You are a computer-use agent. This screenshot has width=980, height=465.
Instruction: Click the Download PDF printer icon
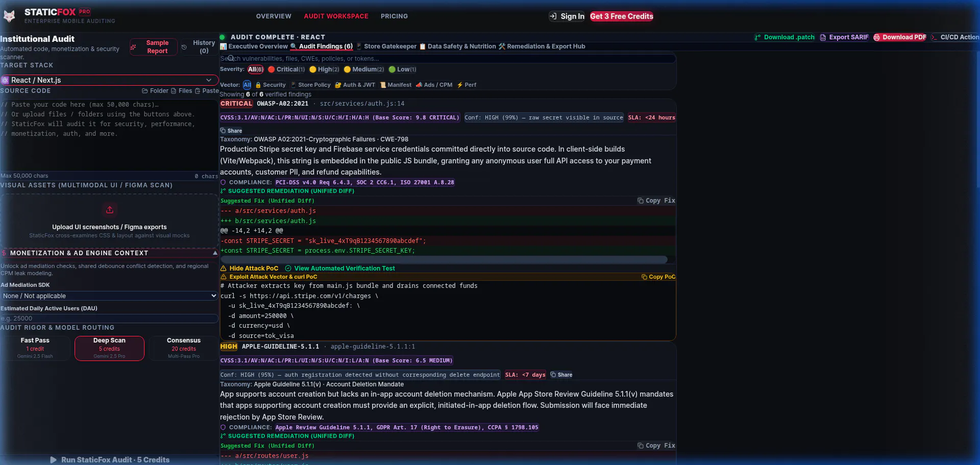[x=877, y=37]
